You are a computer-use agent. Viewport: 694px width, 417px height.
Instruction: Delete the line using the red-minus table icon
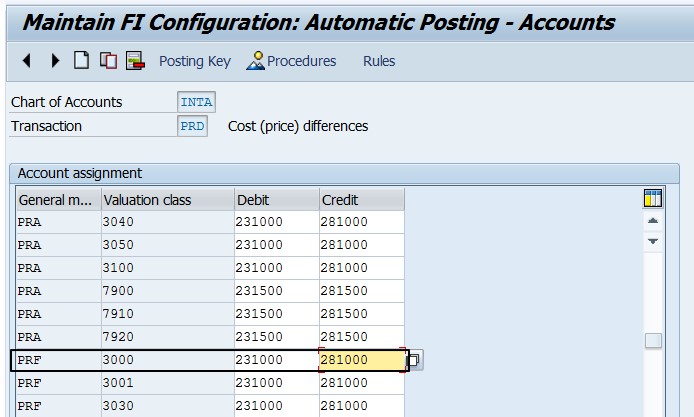tap(135, 60)
